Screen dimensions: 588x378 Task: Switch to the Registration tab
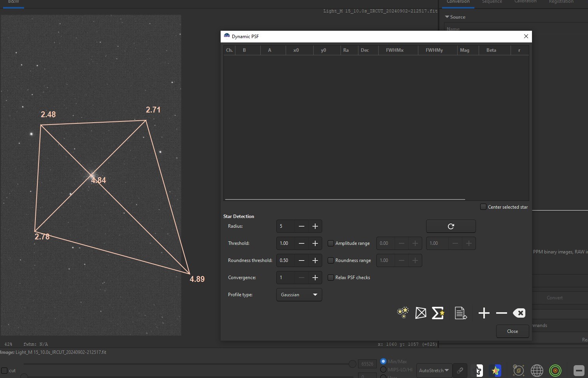tap(561, 2)
